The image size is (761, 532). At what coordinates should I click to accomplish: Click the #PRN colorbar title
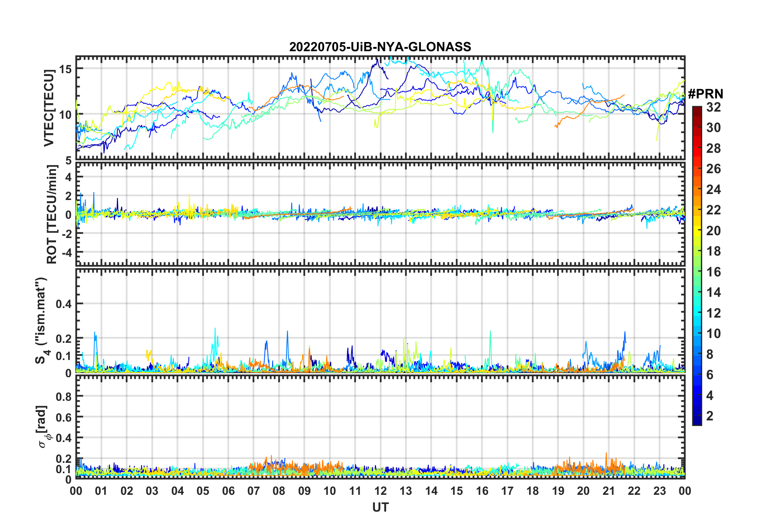705,94
